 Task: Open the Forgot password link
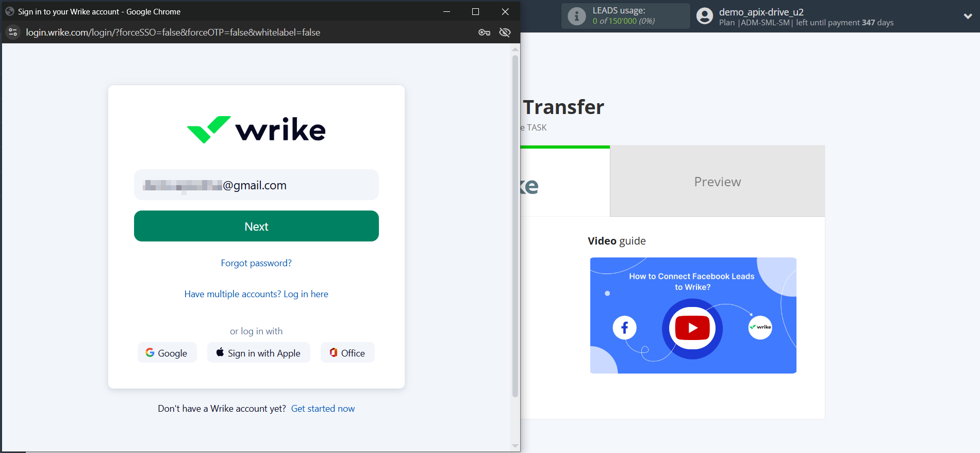(x=256, y=263)
